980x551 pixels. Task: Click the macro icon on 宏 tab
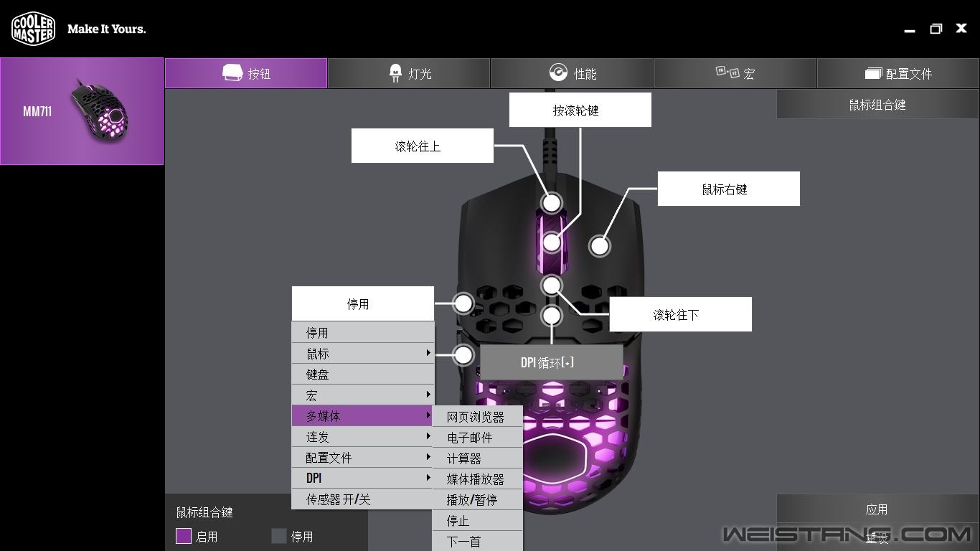pos(727,72)
